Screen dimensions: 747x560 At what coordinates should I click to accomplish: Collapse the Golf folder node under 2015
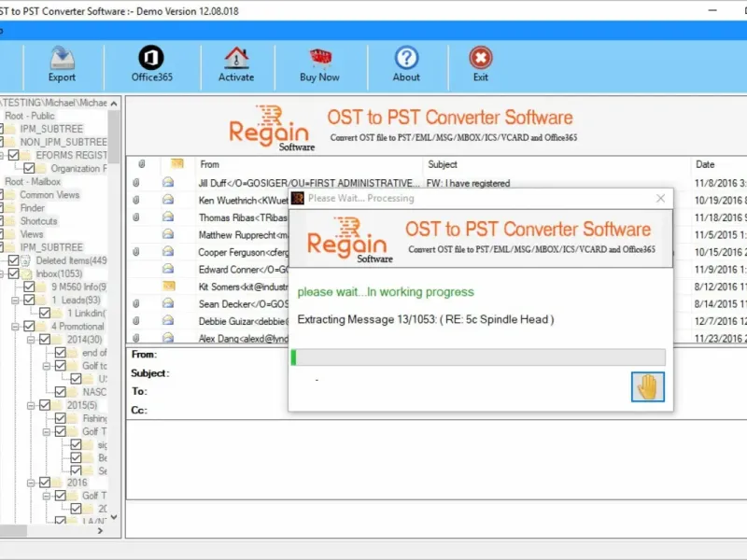click(x=47, y=432)
